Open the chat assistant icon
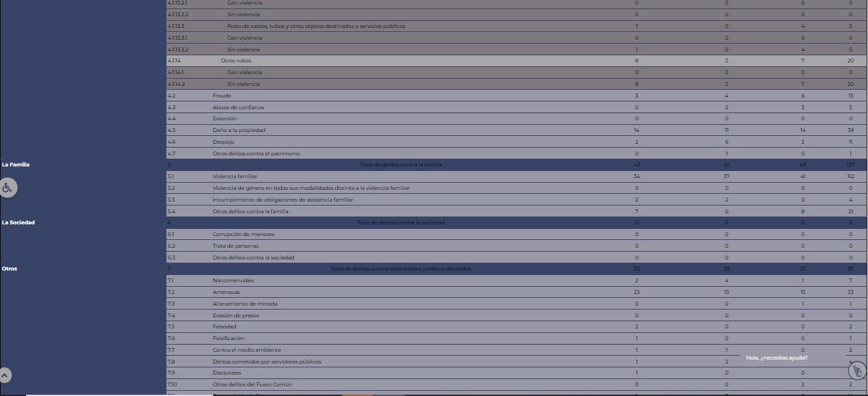The width and height of the screenshot is (868, 396). [x=857, y=371]
